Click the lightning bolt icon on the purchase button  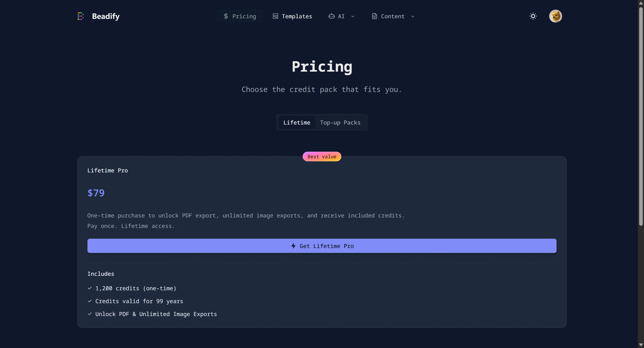click(x=293, y=246)
